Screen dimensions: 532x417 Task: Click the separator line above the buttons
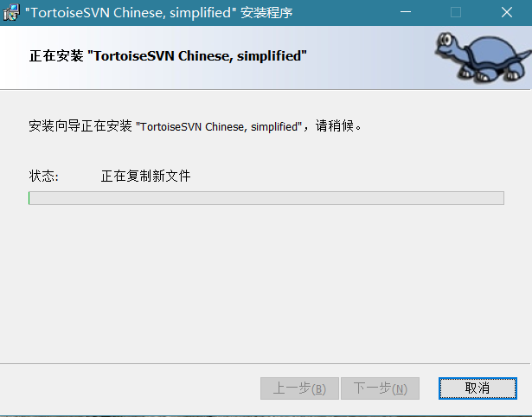pyautogui.click(x=265, y=363)
